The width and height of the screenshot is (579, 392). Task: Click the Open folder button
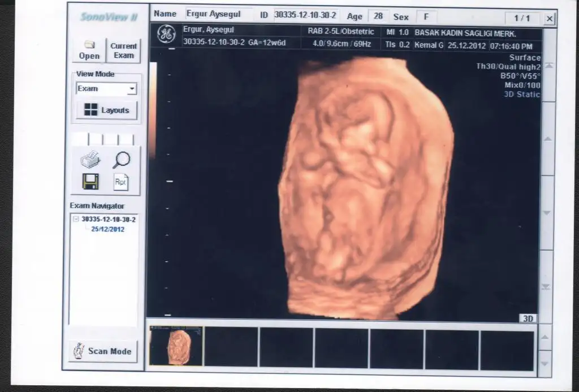(x=89, y=50)
